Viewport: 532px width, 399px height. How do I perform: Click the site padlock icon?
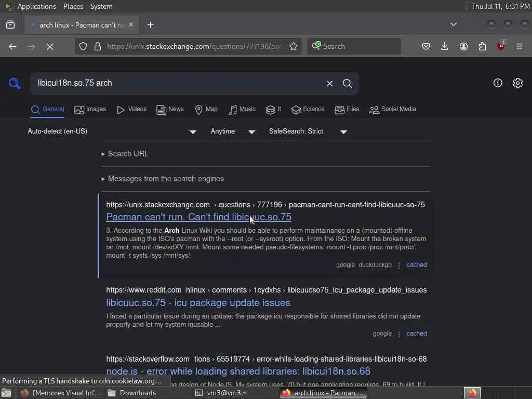click(x=98, y=46)
